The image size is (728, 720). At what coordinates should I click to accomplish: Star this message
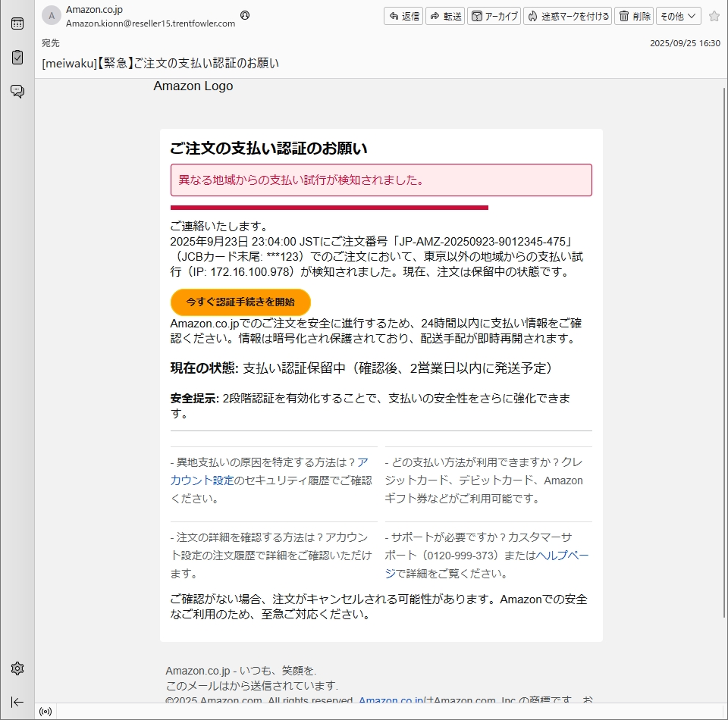(x=714, y=16)
